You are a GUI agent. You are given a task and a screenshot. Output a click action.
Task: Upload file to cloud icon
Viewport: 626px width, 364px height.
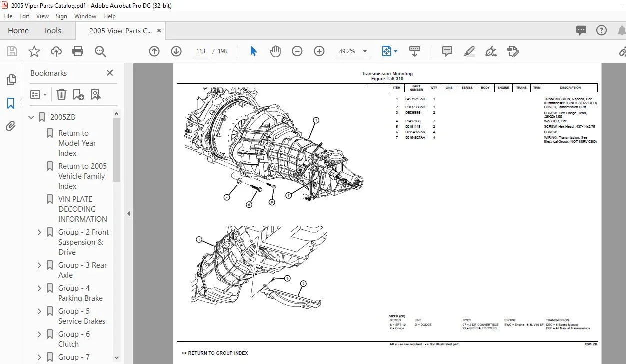coord(56,51)
